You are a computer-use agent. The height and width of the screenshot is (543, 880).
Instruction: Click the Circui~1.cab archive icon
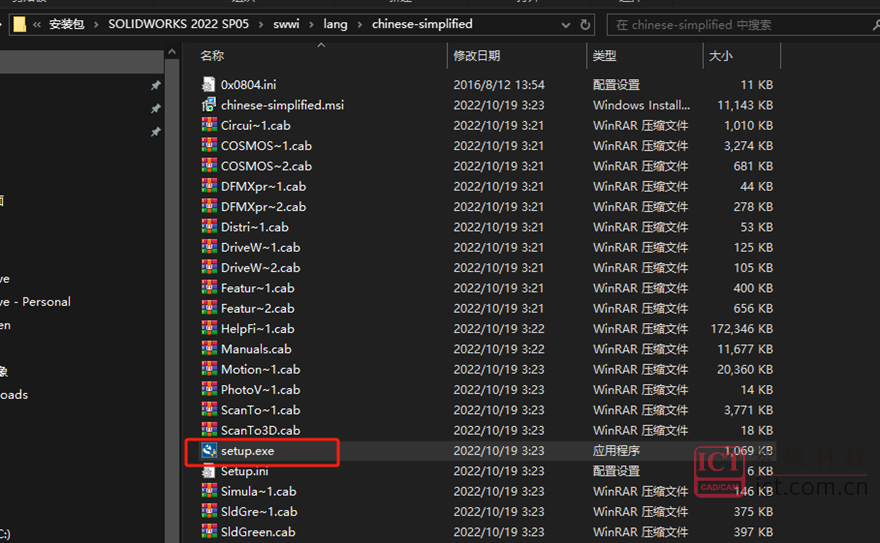[x=209, y=125]
